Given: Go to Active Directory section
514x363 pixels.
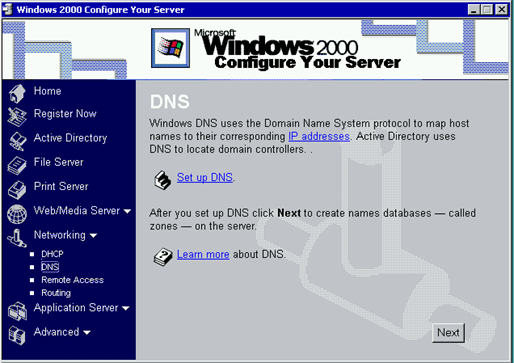Looking at the screenshot, I should click(70, 138).
